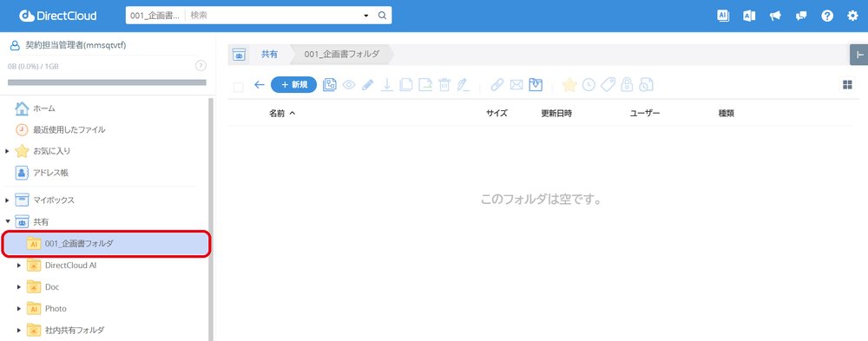
Task: Expand the 社内共有フォルダ arrow
Action: point(19,330)
